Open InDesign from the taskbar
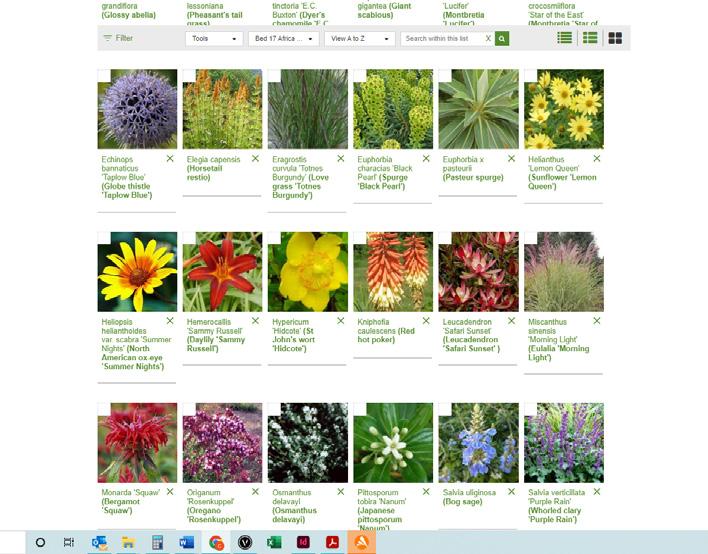This screenshot has height=554, width=708. tap(303, 542)
